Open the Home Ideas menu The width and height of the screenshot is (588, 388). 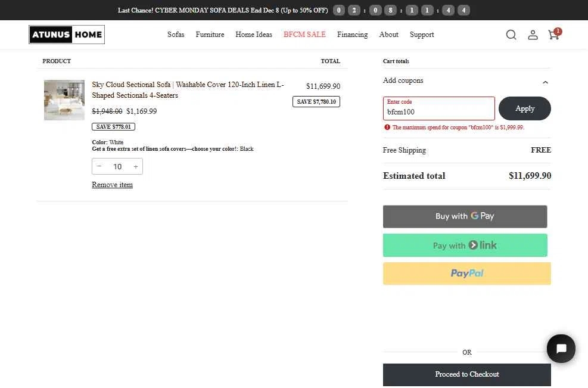[x=254, y=35]
